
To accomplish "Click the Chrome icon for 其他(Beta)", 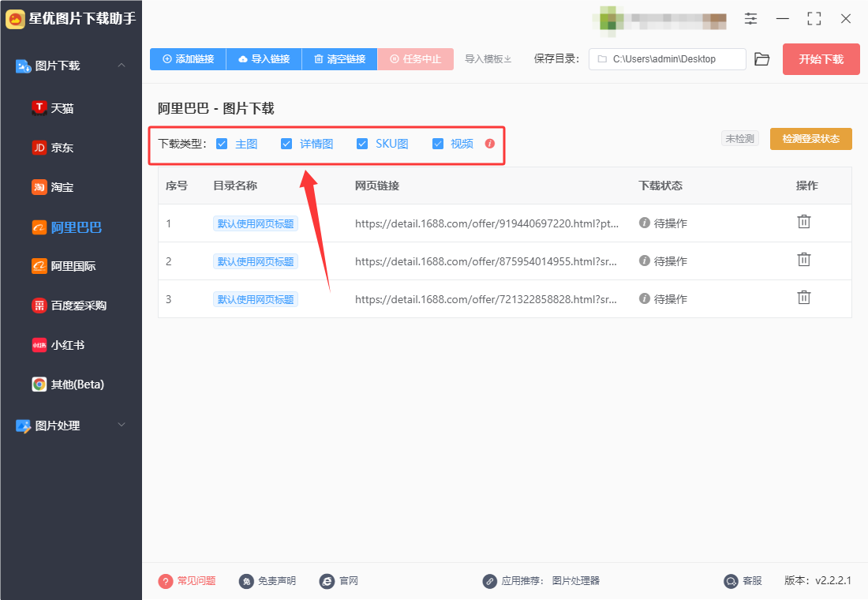I will (39, 384).
